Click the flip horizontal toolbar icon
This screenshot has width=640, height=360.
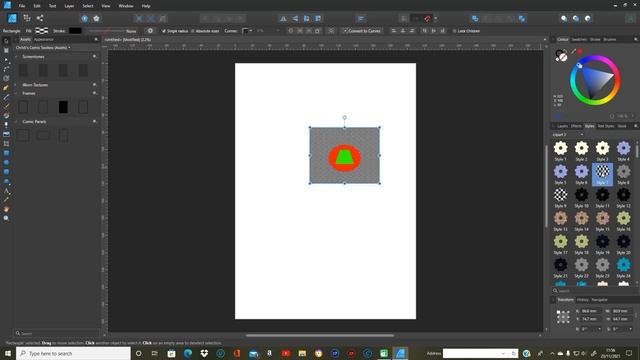[283, 18]
